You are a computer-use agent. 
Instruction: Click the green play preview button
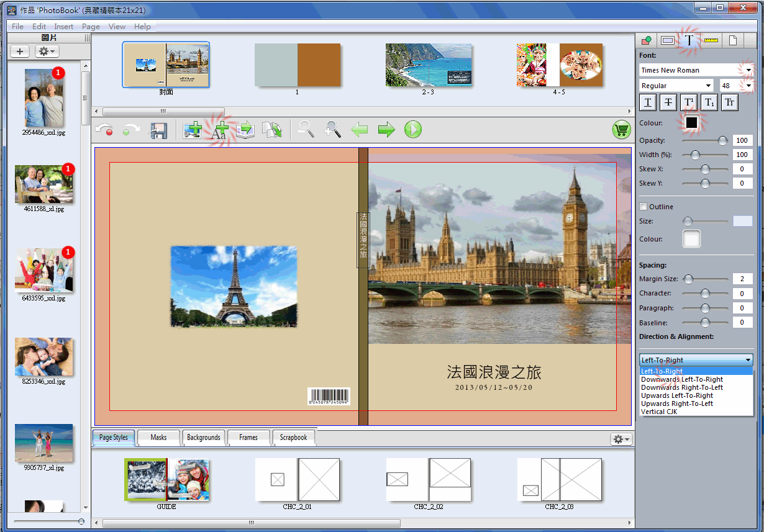click(413, 130)
